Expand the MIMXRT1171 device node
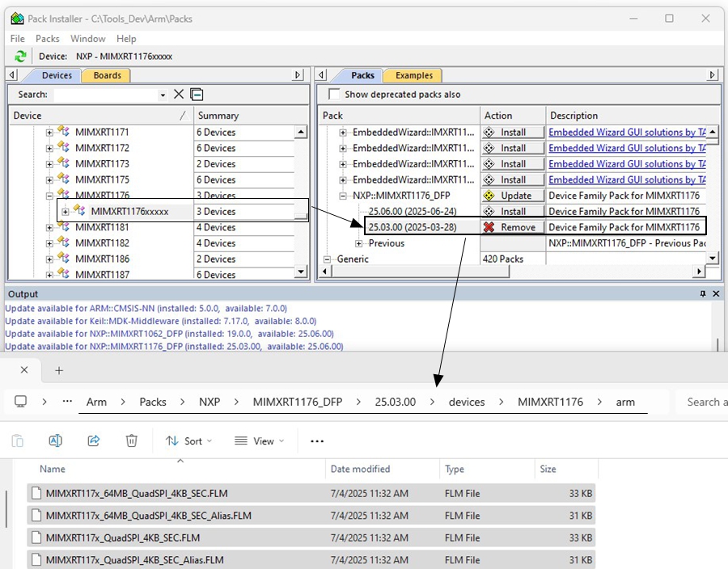Viewport: 728px width, 569px height. pos(49,133)
